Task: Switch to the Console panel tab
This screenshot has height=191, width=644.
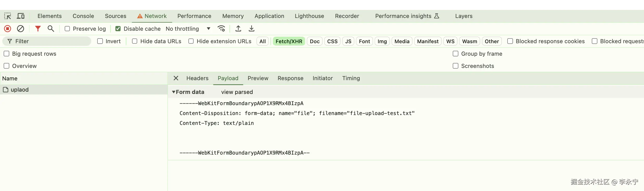Action: click(x=83, y=16)
